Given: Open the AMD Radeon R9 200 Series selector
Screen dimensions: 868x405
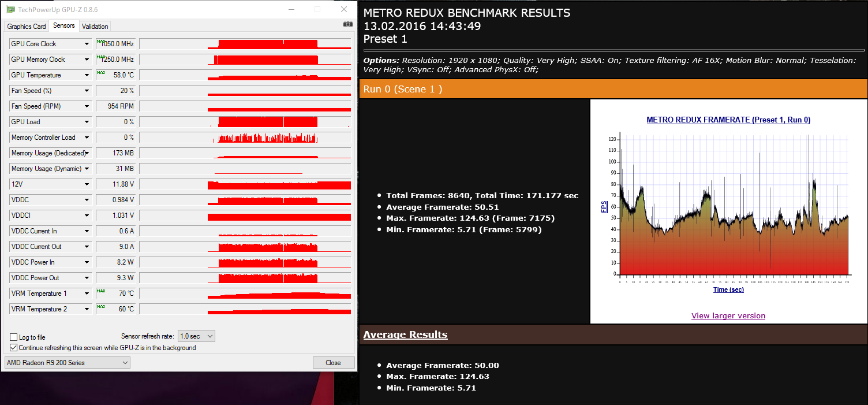Looking at the screenshot, I should pos(68,363).
